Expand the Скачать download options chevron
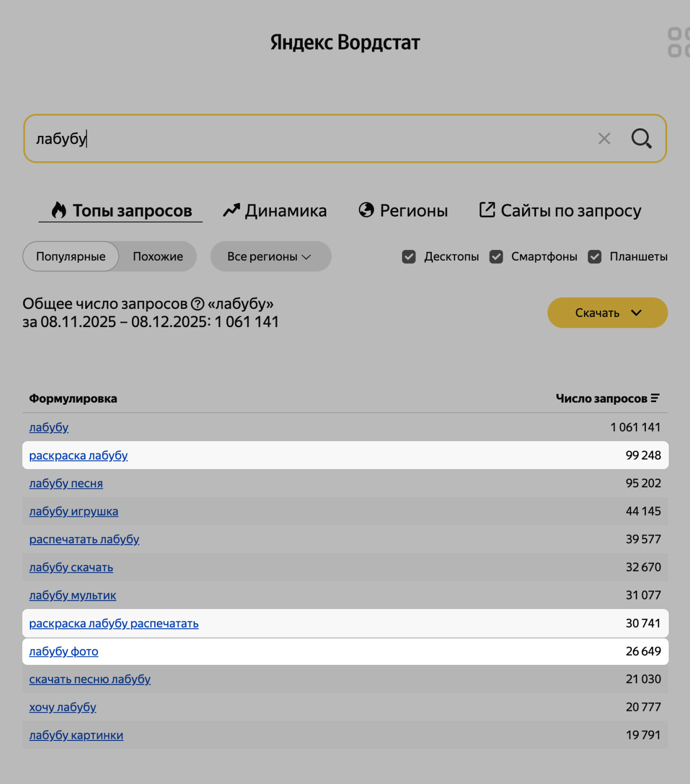 [637, 313]
